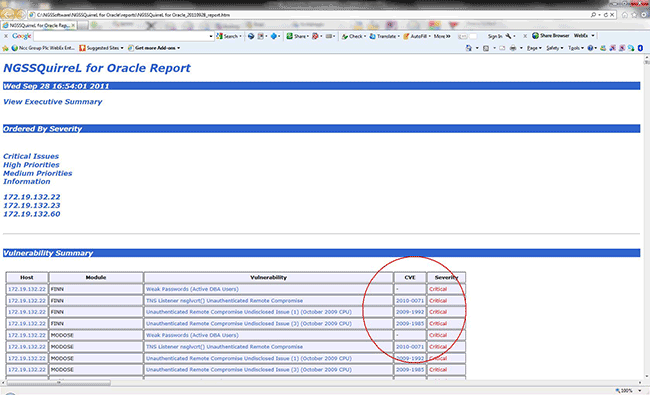Viewport: 650px width, 395px height.
Task: Click the Print icon in command bar
Action: (x=513, y=48)
